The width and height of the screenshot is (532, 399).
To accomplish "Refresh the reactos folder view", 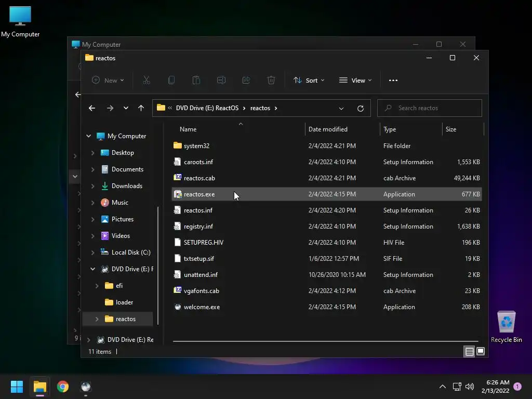I will pos(361,108).
